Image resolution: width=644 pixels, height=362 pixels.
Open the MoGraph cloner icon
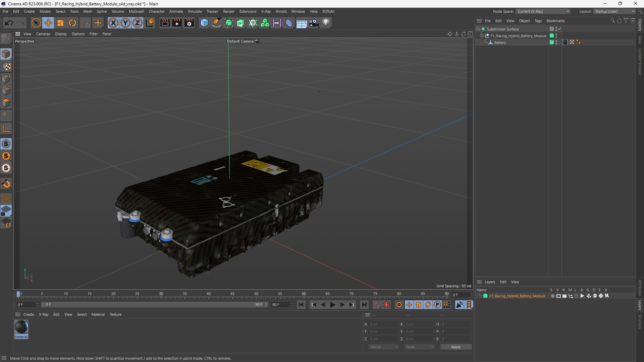coord(265,23)
